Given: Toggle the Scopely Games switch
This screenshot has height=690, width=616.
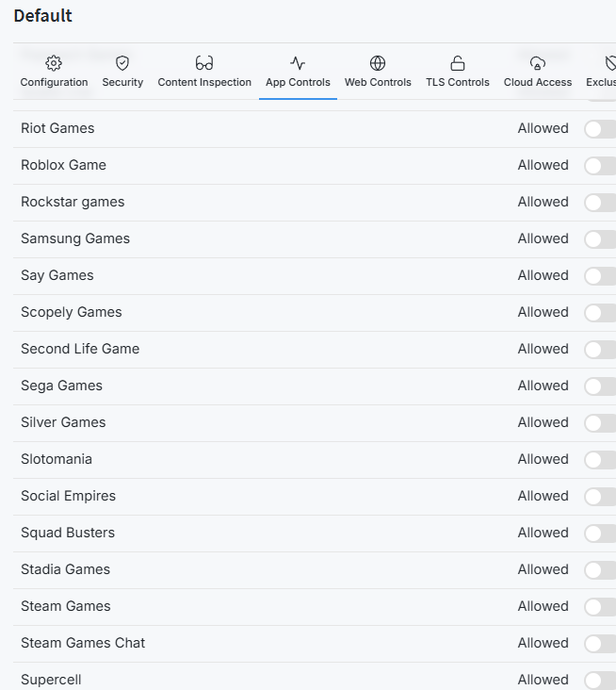Looking at the screenshot, I should (600, 313).
